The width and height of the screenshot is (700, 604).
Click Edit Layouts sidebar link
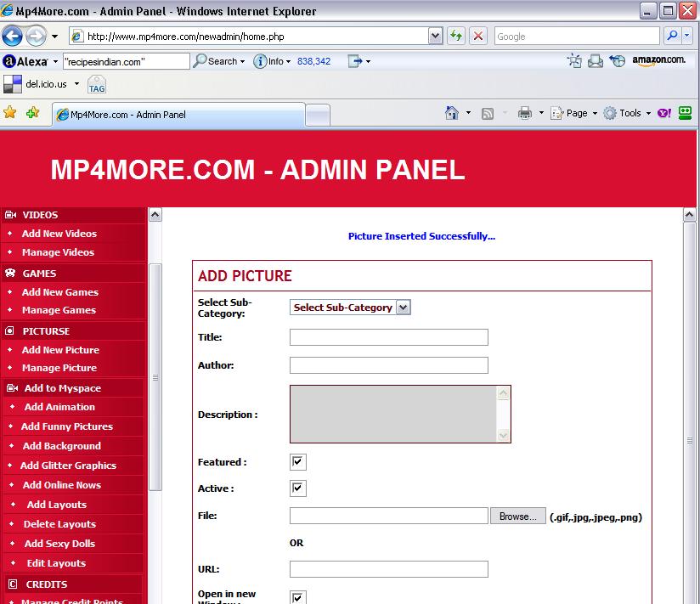(x=56, y=563)
